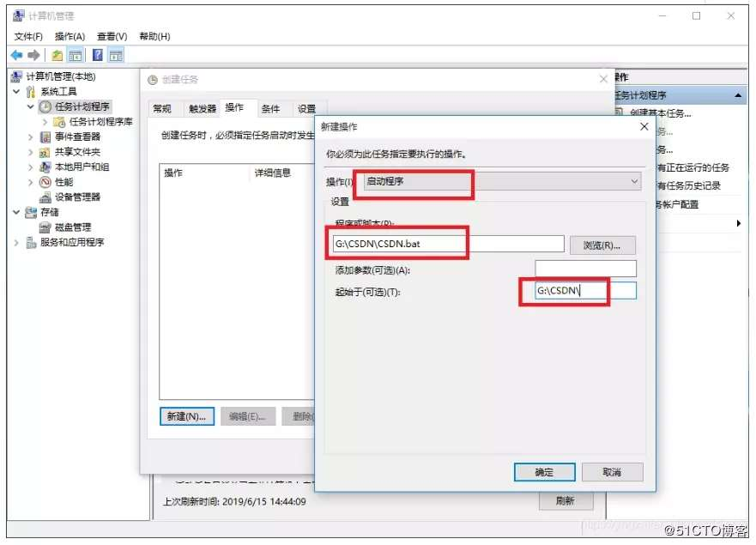Image resolution: width=756 pixels, height=545 pixels.
Task: Click the forward arrow toolbar icon
Action: tap(33, 56)
